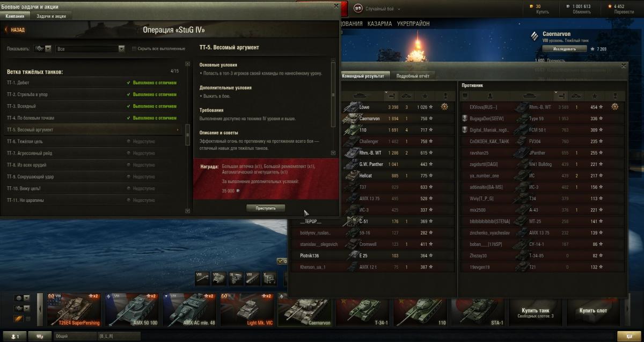644x342 pixels.
Task: Open the nation filter dropdown
Action: point(22,298)
